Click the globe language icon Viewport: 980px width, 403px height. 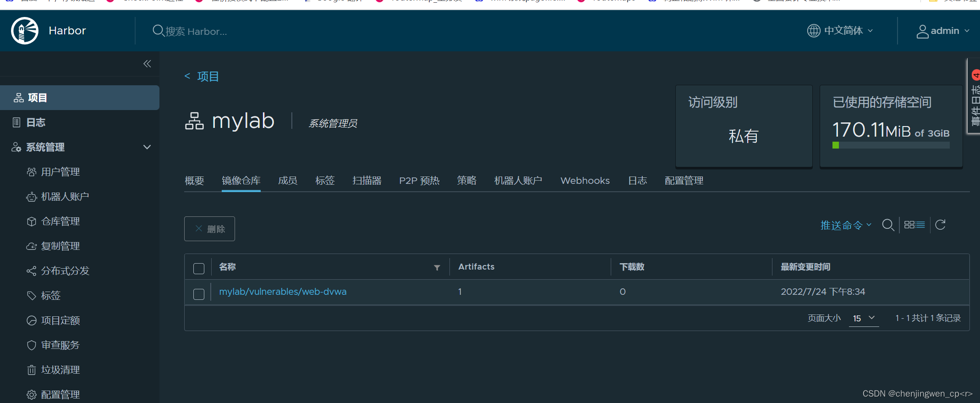point(814,31)
